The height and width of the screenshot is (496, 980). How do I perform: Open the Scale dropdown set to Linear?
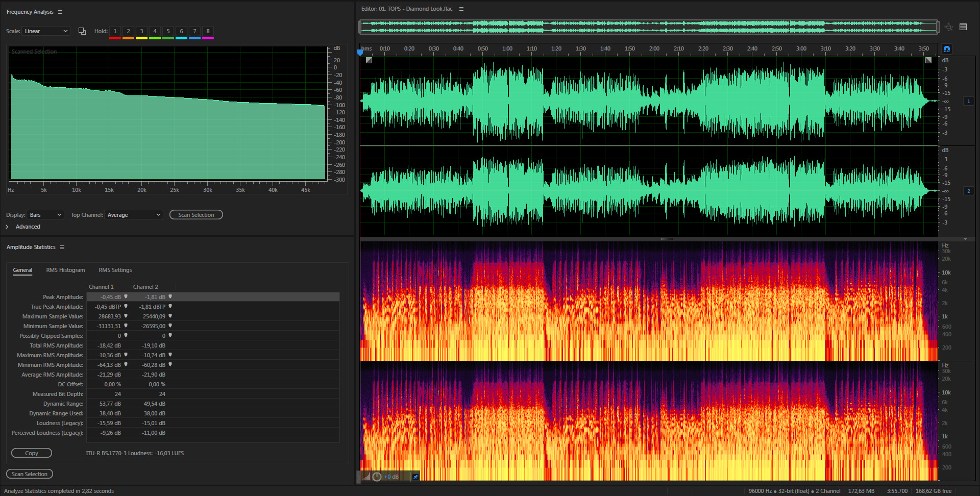[46, 31]
